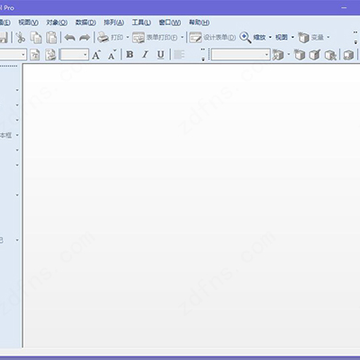
Task: Click the text alignment icon
Action: coord(179,55)
